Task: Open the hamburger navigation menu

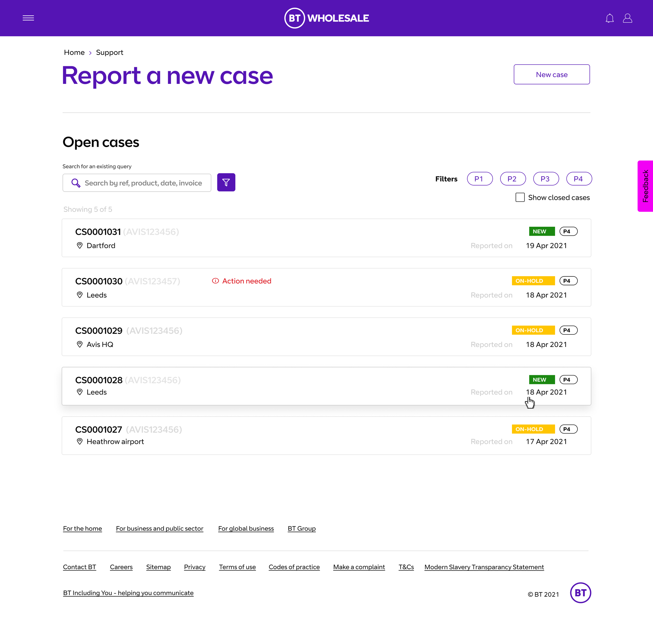Action: pyautogui.click(x=28, y=18)
